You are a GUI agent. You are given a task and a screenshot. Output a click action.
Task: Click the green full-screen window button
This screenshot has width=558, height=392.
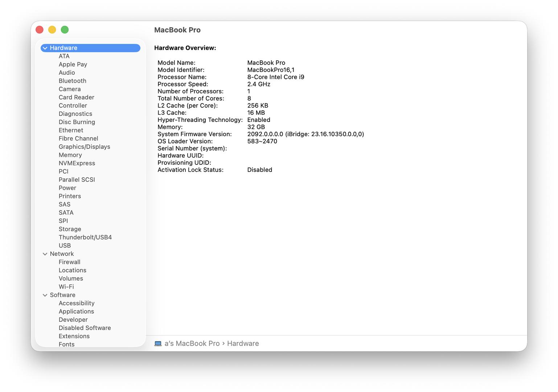pos(65,30)
